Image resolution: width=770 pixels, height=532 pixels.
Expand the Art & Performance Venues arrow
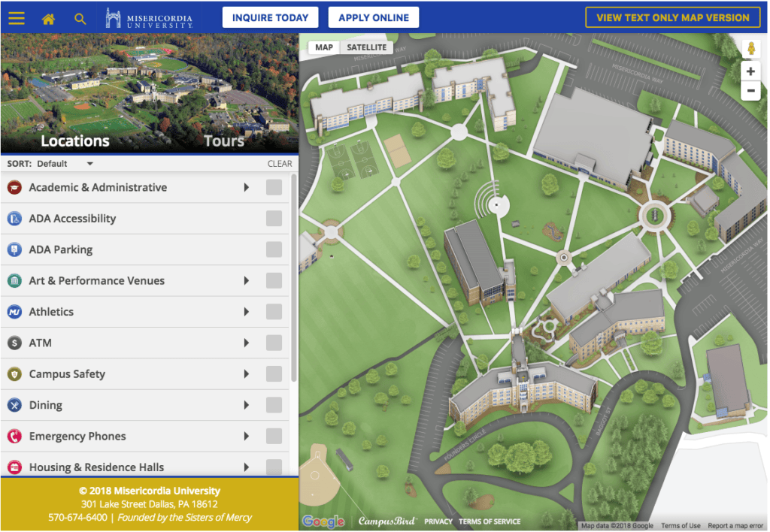click(x=247, y=281)
